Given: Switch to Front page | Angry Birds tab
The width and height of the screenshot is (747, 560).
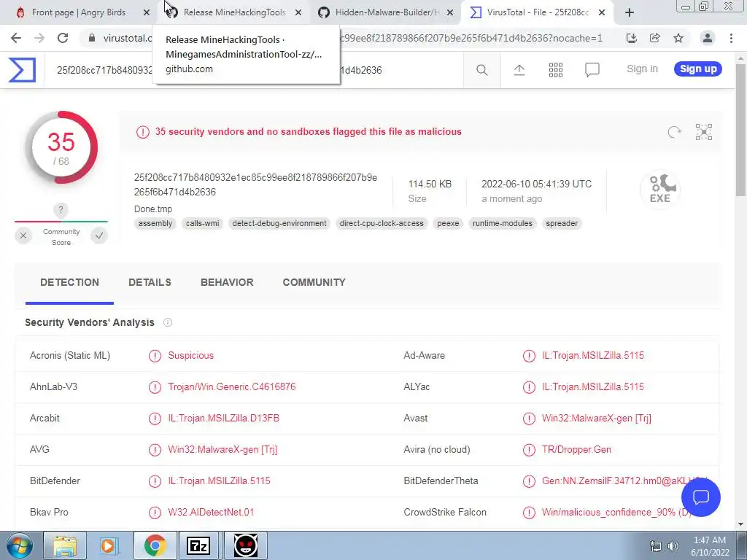Looking at the screenshot, I should tap(79, 12).
